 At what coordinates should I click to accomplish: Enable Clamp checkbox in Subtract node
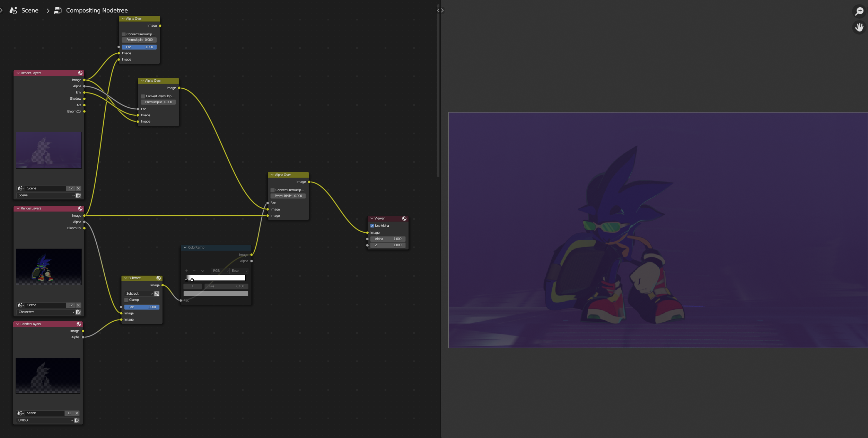click(x=126, y=300)
